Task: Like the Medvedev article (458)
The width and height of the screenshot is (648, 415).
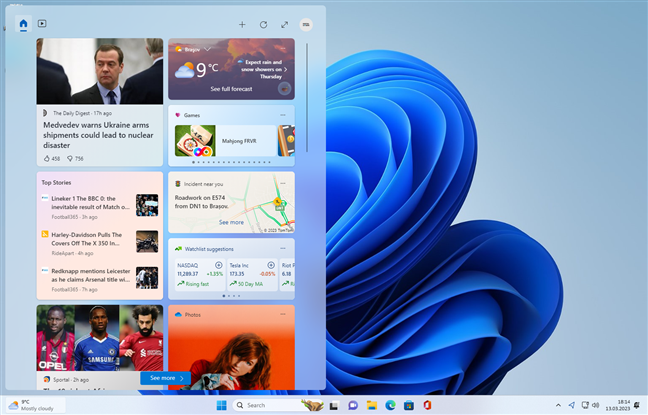Action: coord(52,158)
